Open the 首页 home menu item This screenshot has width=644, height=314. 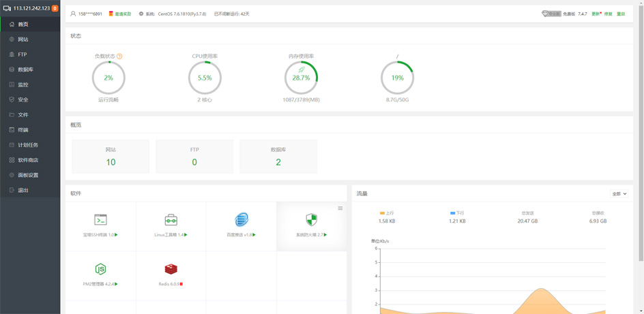click(x=30, y=25)
